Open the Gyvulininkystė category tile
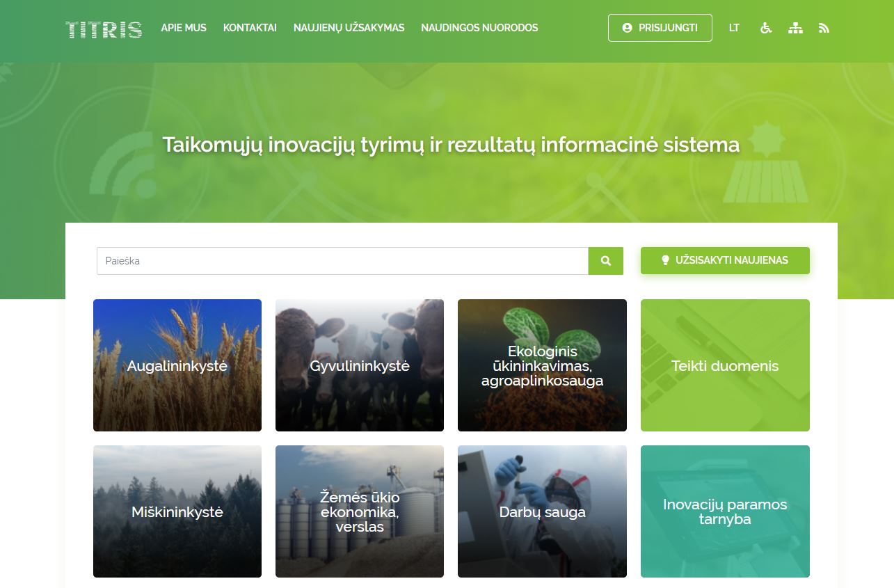The height and width of the screenshot is (588, 894). pos(360,365)
